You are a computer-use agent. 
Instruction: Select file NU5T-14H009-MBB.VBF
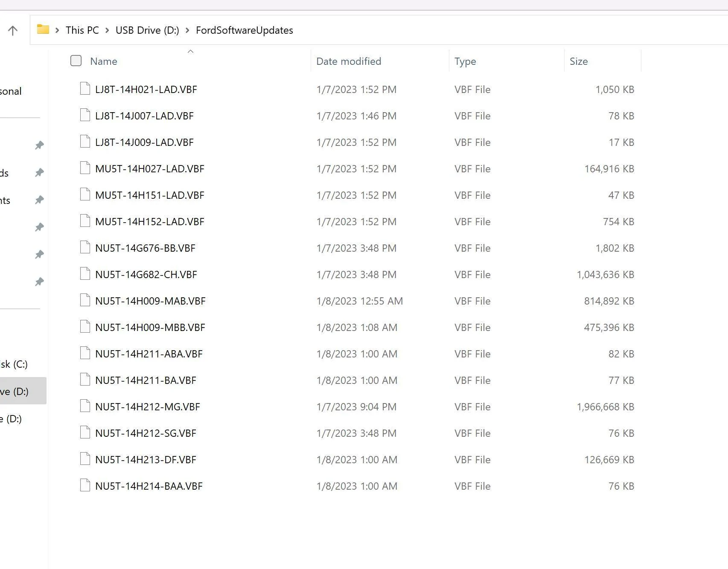(150, 328)
